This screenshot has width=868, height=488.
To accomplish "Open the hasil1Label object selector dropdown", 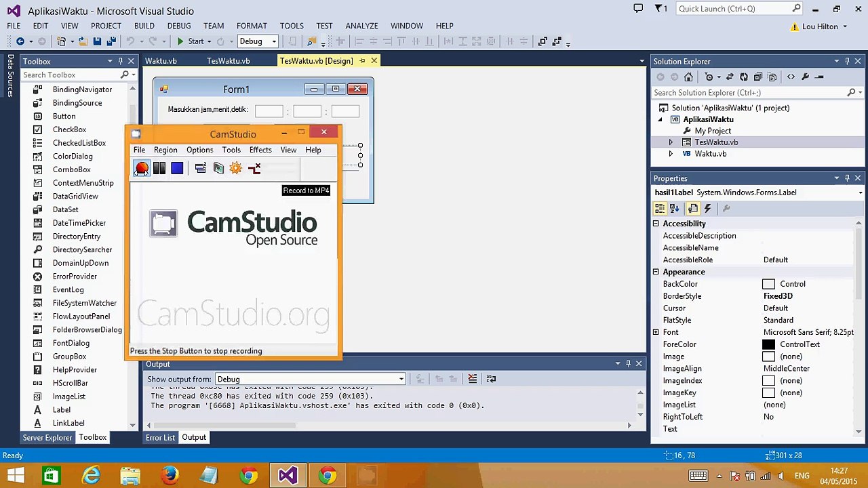I will tap(860, 192).
